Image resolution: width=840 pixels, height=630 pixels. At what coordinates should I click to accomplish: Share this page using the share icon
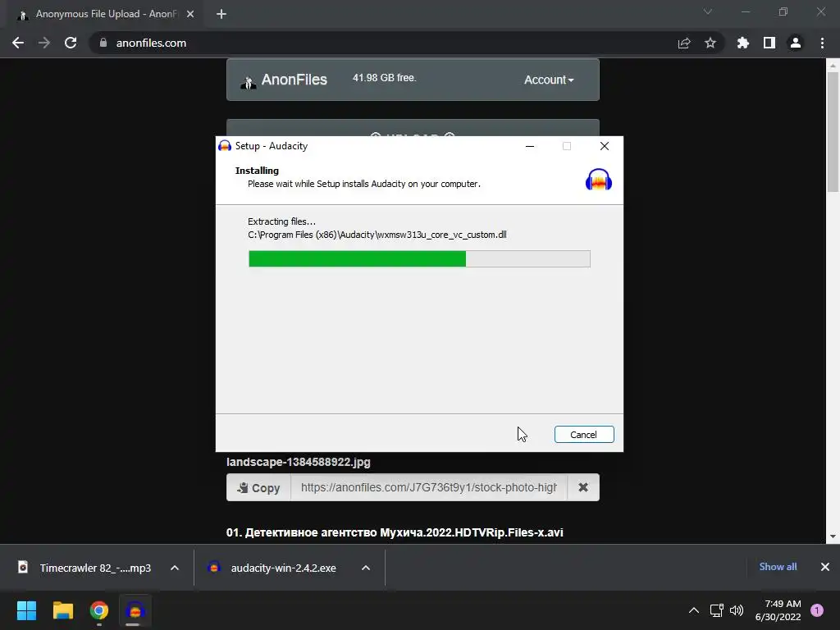point(684,43)
